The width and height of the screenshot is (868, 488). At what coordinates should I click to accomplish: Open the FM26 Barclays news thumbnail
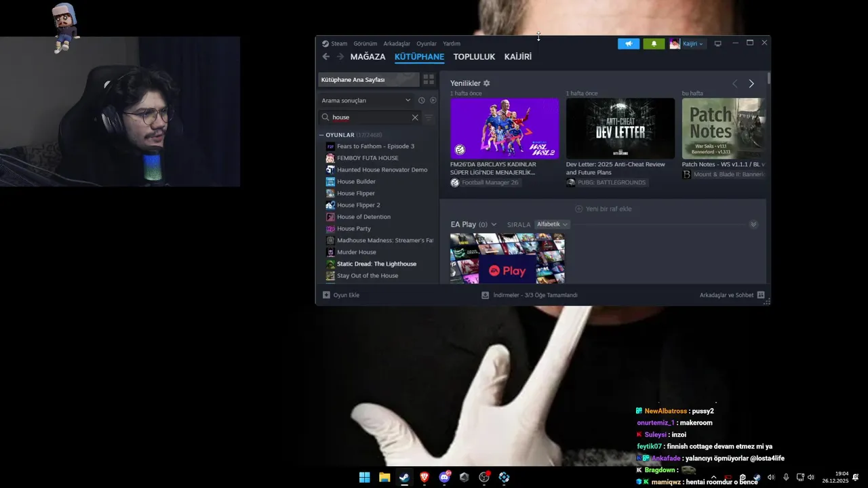(505, 129)
